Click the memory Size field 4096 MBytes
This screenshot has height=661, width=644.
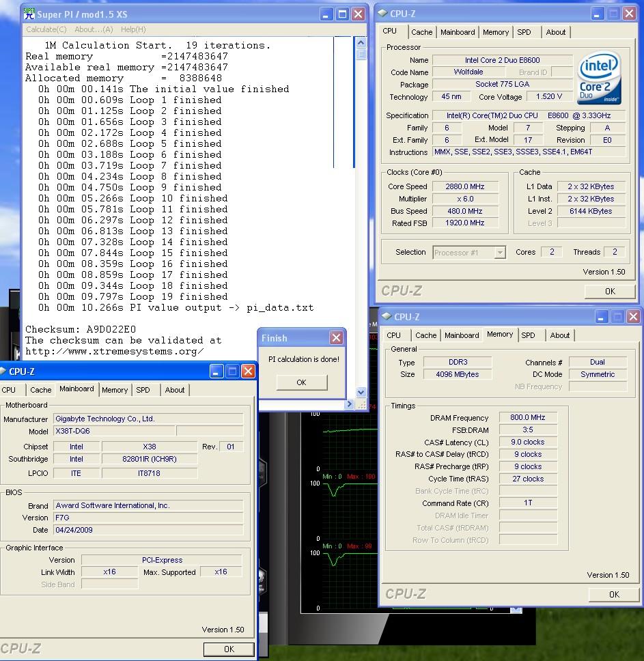458,374
